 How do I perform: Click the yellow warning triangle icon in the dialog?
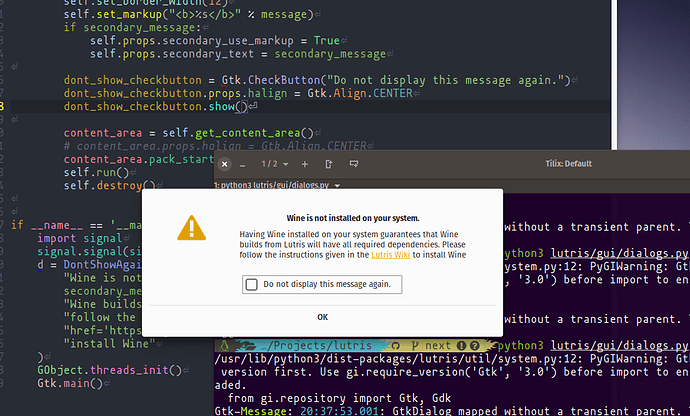tap(191, 228)
